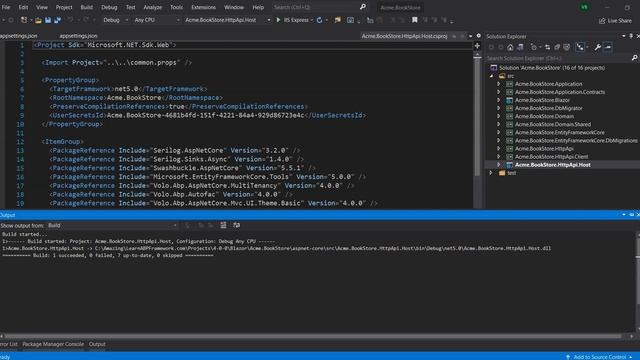Click Clear All icon in Output panel
Image resolution: width=640 pixels, height=360 pixels.
[x=223, y=225]
